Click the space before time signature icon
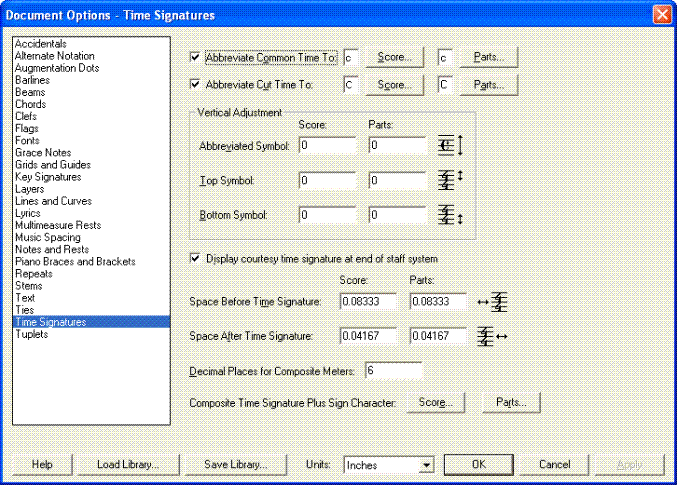This screenshot has width=677, height=485. pyautogui.click(x=494, y=301)
